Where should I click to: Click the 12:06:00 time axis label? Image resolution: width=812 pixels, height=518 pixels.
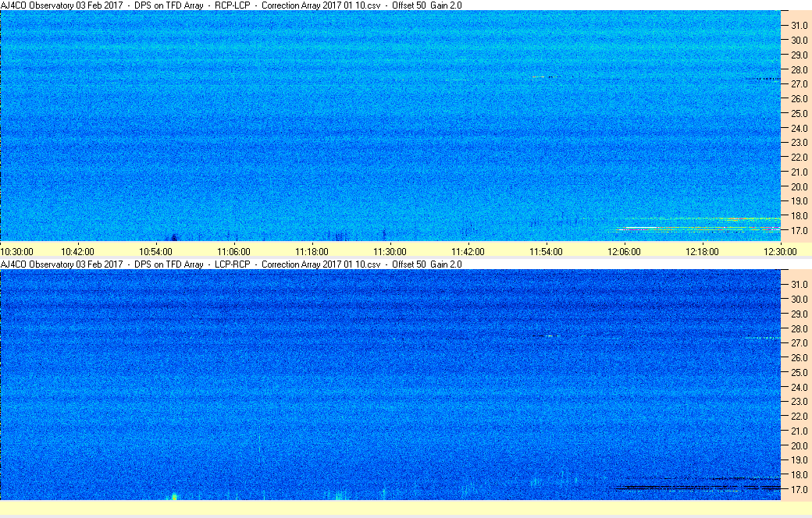[x=624, y=252]
